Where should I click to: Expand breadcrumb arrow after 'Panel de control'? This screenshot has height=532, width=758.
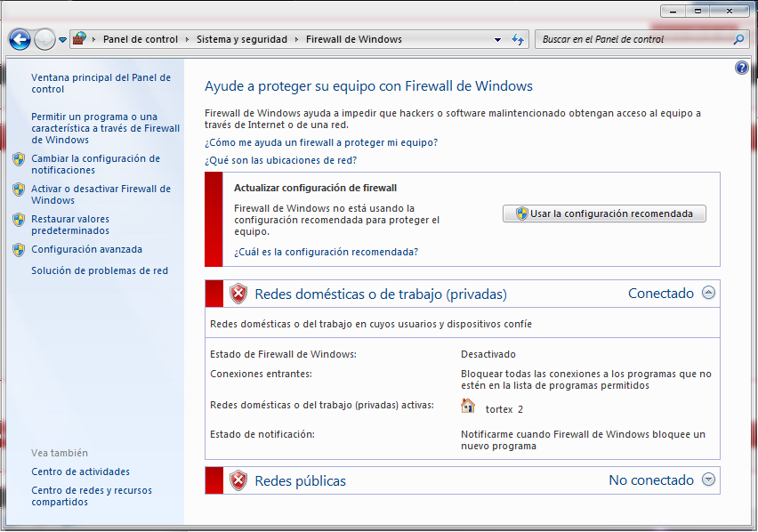point(187,40)
